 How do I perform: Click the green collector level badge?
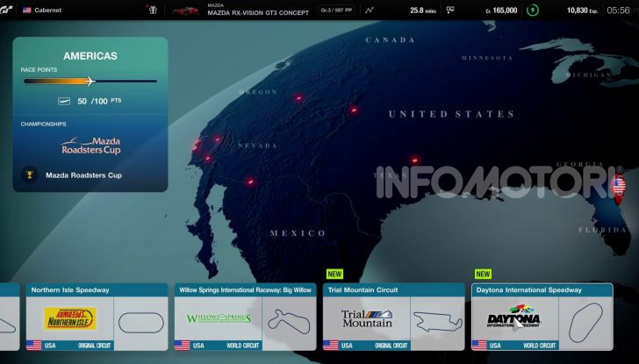[534, 11]
